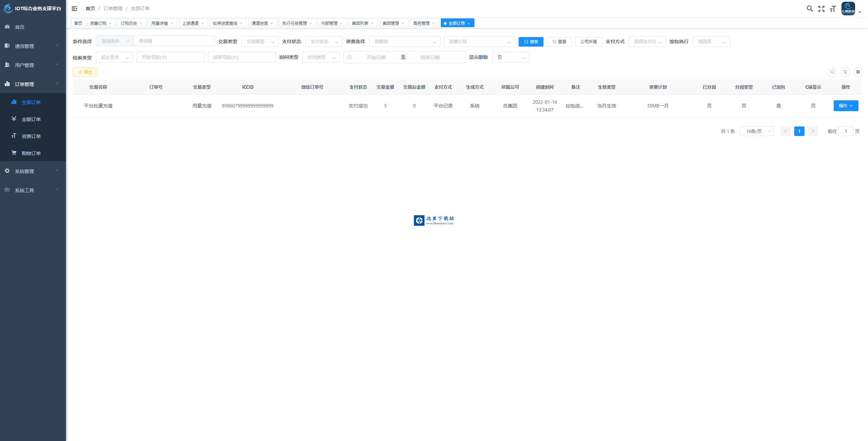The width and height of the screenshot is (868, 441).
Task: Click the blue 搜索 button
Action: tap(531, 41)
